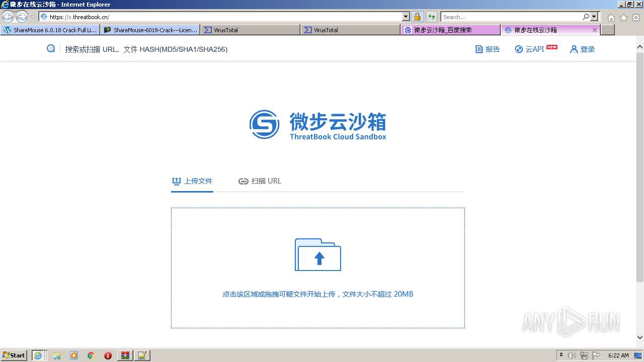Click the refresh page icon

(x=432, y=17)
